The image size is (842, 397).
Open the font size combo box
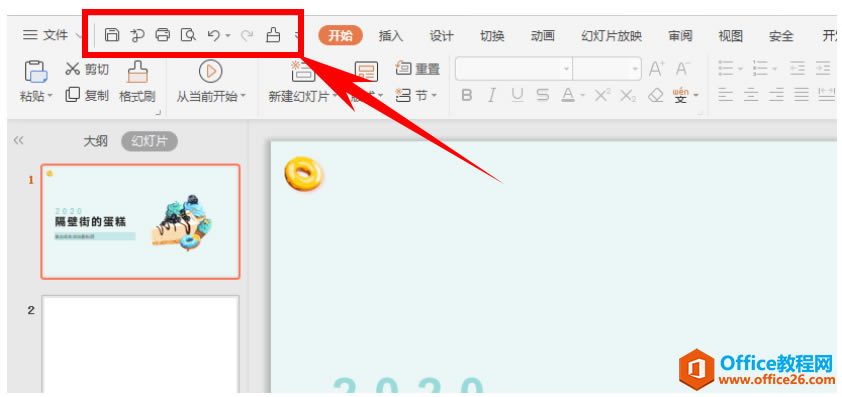(607, 69)
